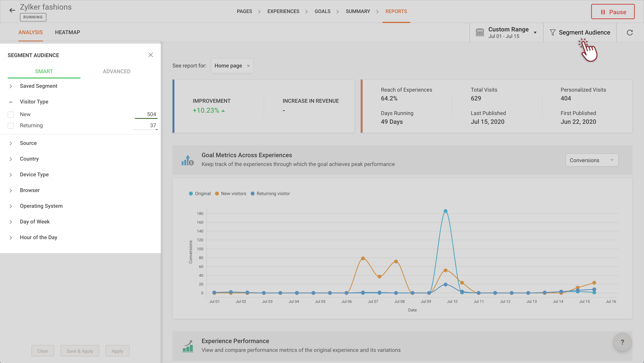Click the Save & Apply button
Screen dimensions: 644x363
pos(80,351)
